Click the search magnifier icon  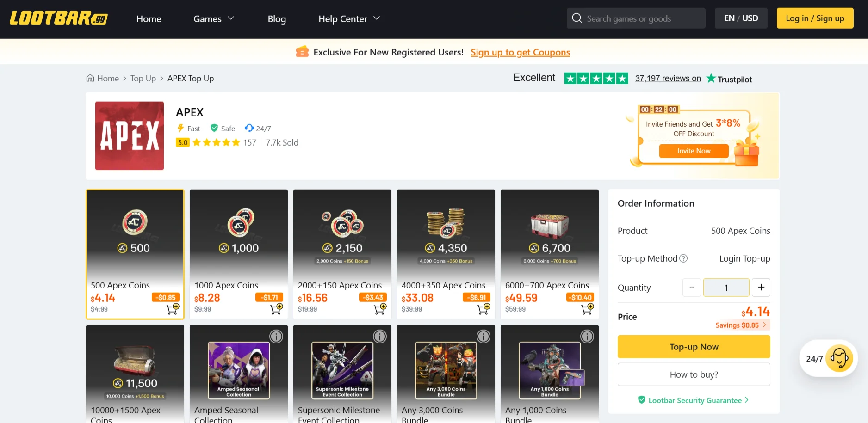click(x=577, y=18)
